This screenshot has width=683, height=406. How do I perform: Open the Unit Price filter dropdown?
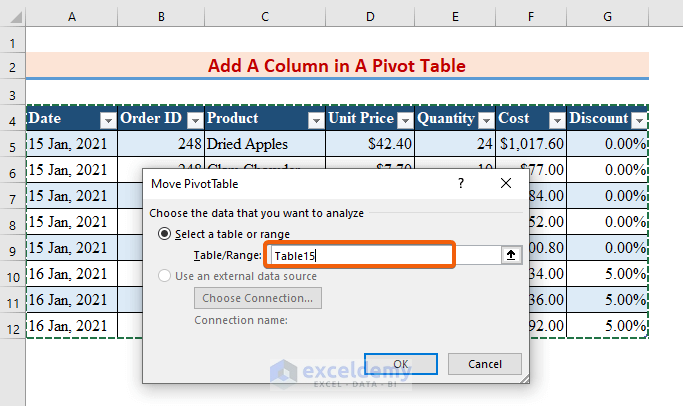pyautogui.click(x=404, y=120)
